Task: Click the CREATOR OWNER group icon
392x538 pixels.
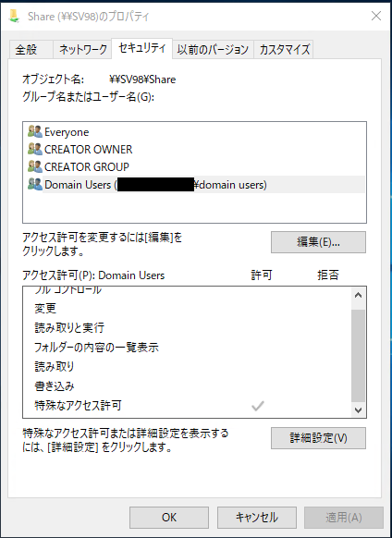Action: tap(35, 149)
